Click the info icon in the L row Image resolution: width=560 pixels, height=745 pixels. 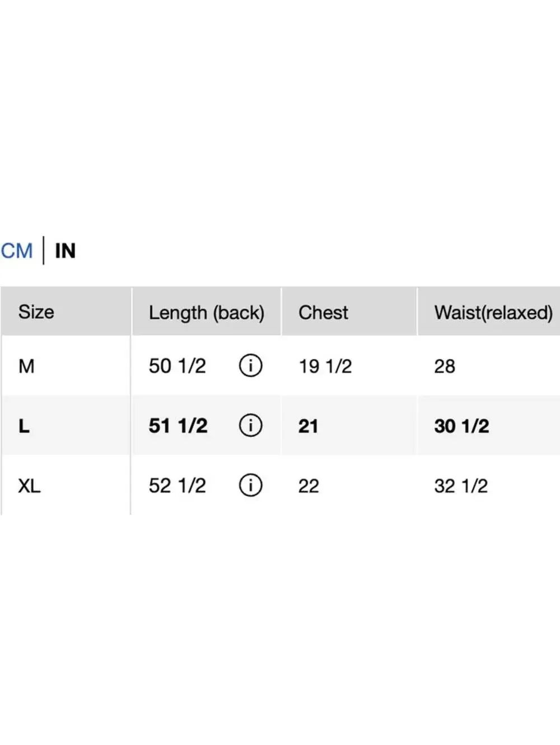click(250, 426)
